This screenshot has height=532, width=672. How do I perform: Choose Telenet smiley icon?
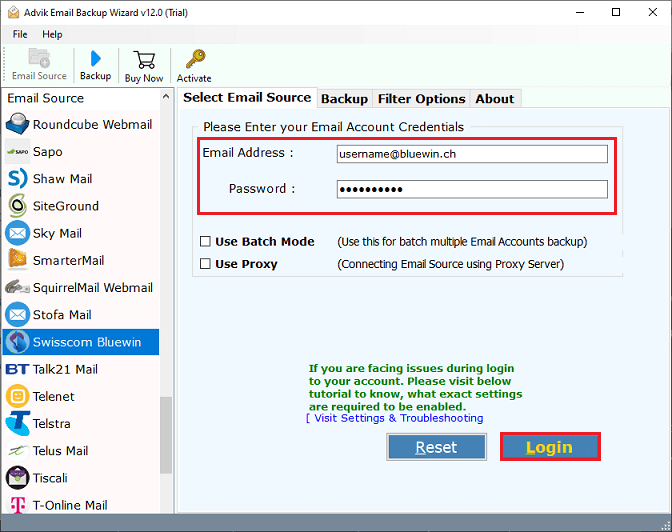click(18, 396)
